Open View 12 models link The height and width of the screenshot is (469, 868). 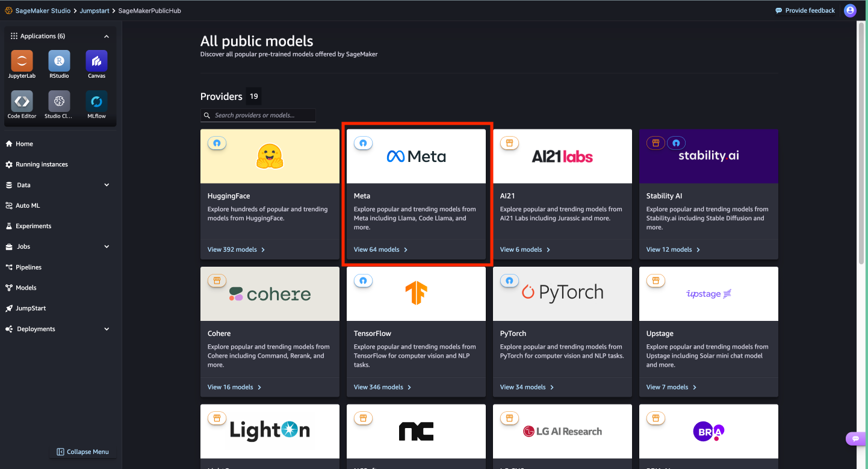(673, 249)
